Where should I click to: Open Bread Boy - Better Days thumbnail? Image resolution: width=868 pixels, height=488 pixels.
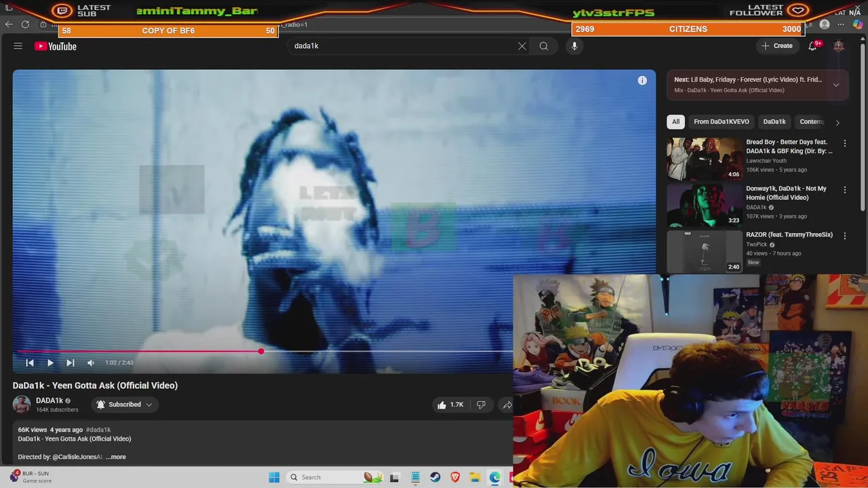pos(705,159)
